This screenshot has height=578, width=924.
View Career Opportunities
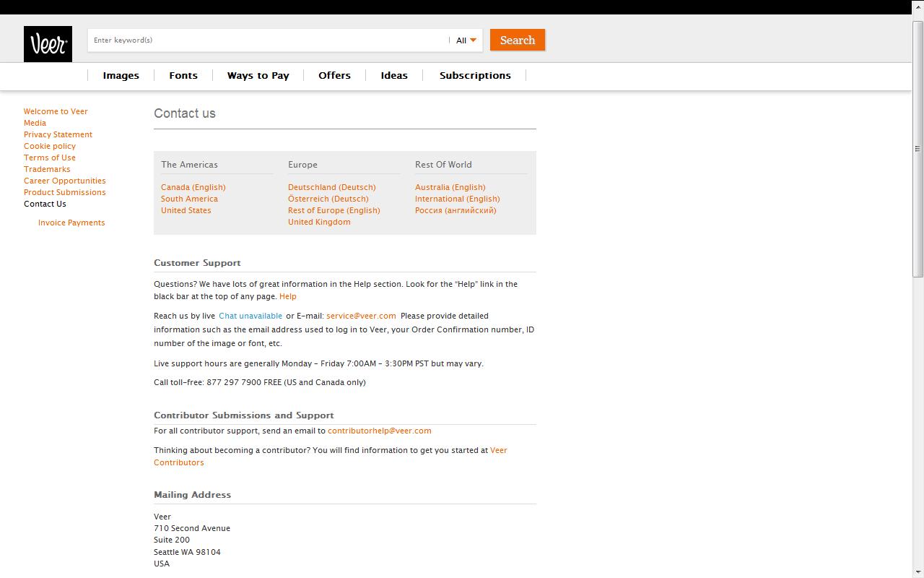[x=65, y=181]
